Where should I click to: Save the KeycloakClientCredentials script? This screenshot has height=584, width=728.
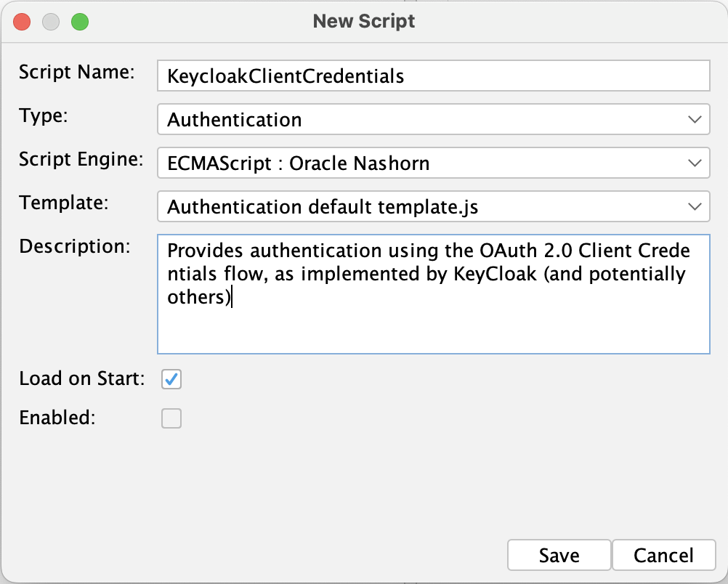[x=558, y=555]
